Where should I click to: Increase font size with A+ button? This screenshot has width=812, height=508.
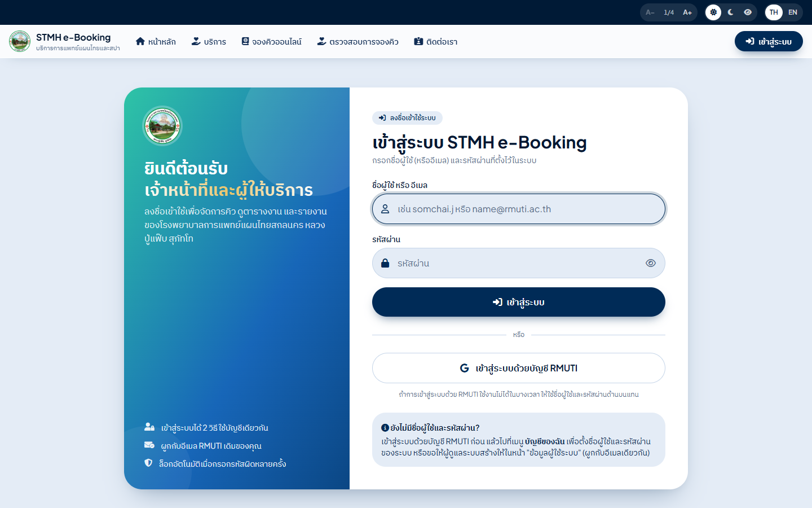[x=687, y=12]
